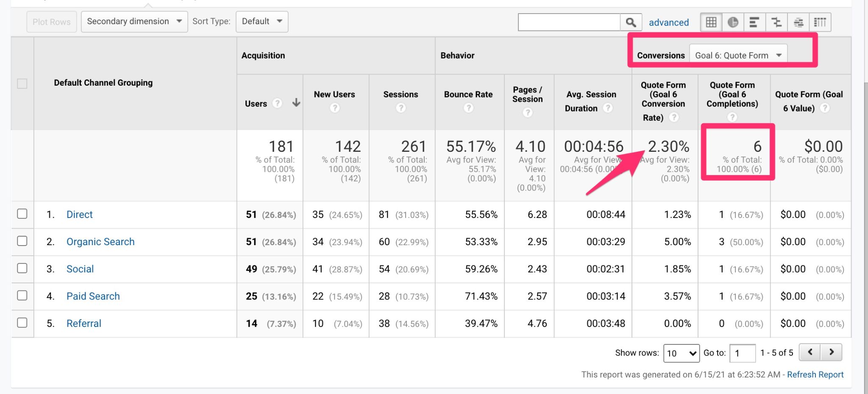Screen dimensions: 868x394
Task: Open the New Users column help icon
Action: pos(335,108)
